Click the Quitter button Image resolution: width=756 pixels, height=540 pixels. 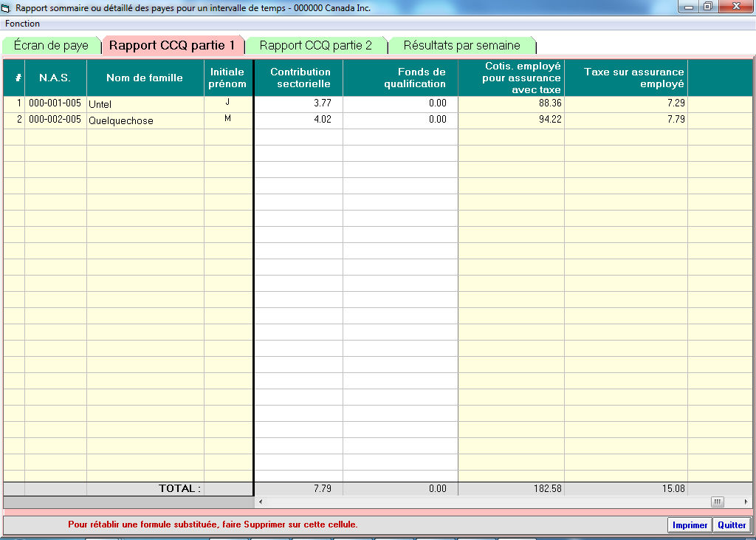(x=732, y=525)
